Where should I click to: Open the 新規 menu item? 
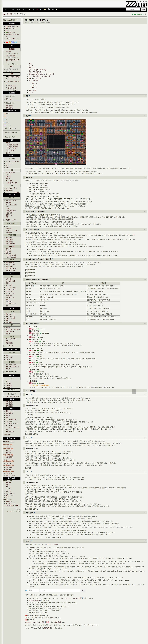point(13,9)
